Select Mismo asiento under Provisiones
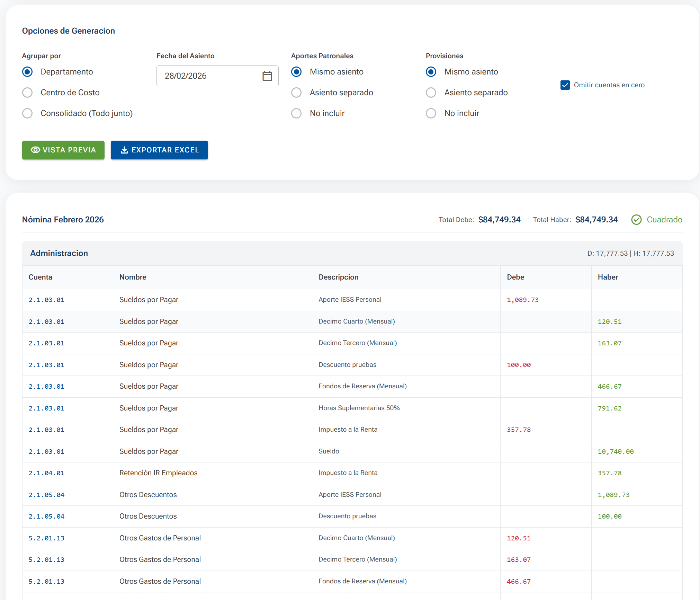This screenshot has width=700, height=600. pos(431,72)
